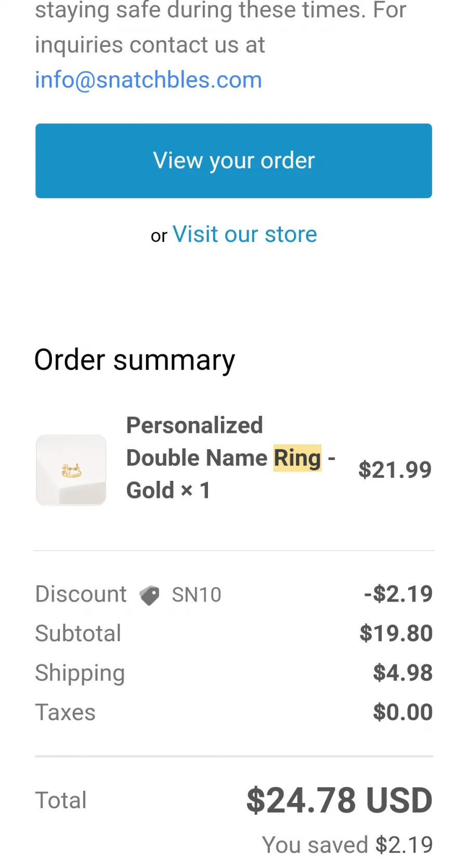468x868 pixels.
Task: Tap the You saved $2.19 text
Action: [x=347, y=845]
